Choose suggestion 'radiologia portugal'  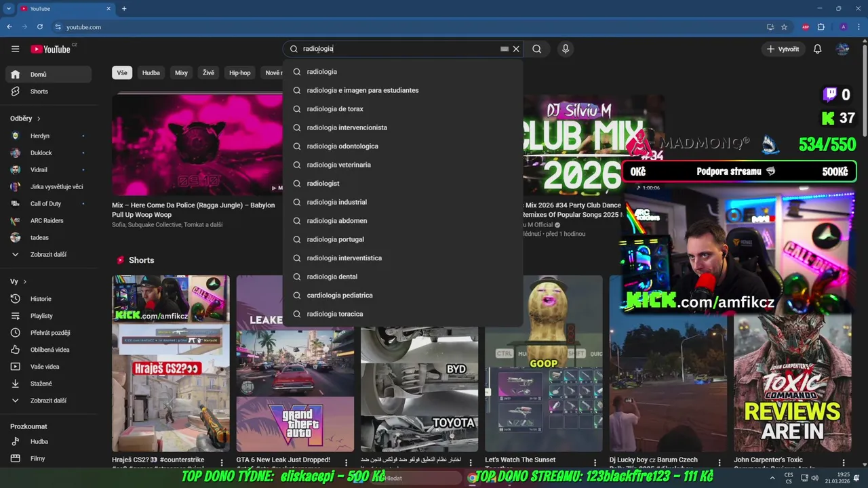(403, 239)
